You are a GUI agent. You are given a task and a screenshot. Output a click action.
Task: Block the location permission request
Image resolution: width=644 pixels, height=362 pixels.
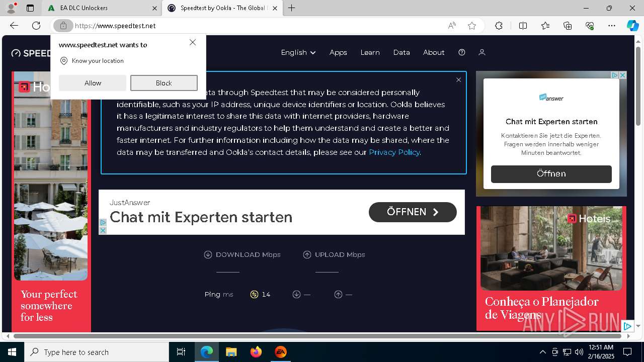point(164,83)
